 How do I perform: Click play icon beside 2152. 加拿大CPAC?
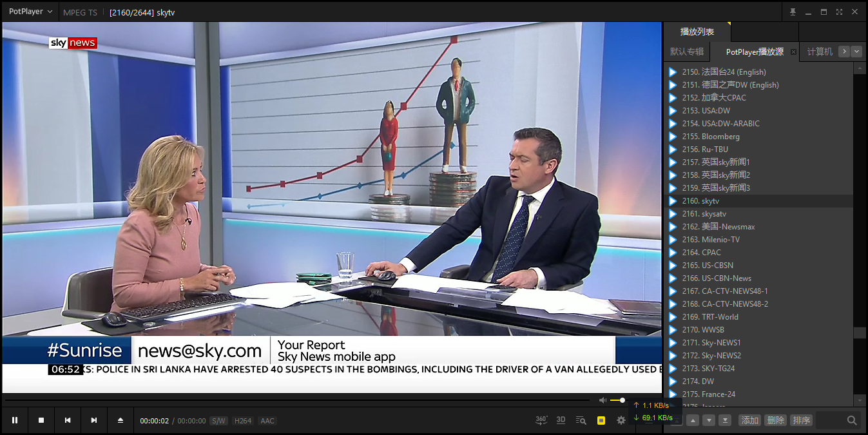(x=672, y=98)
